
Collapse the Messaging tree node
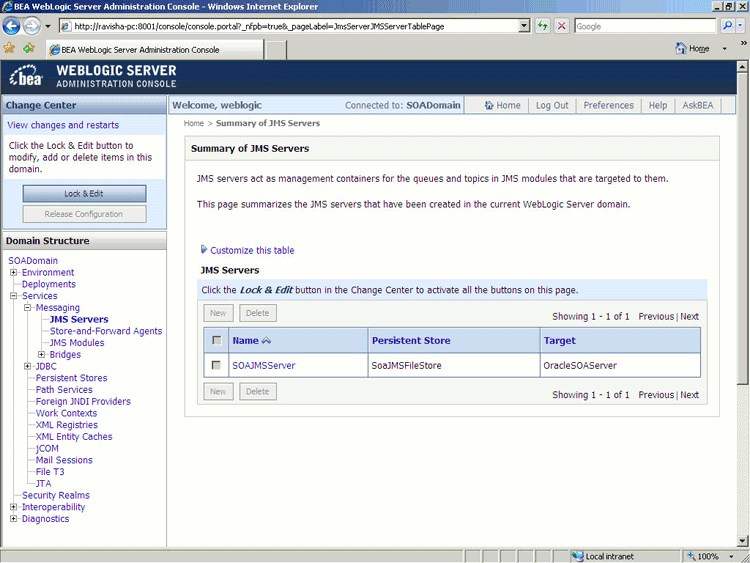(27, 308)
